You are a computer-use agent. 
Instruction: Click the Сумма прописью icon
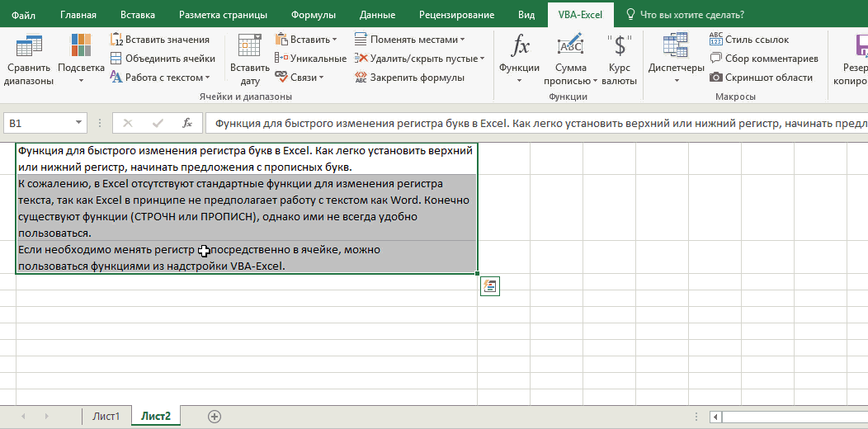click(x=571, y=45)
